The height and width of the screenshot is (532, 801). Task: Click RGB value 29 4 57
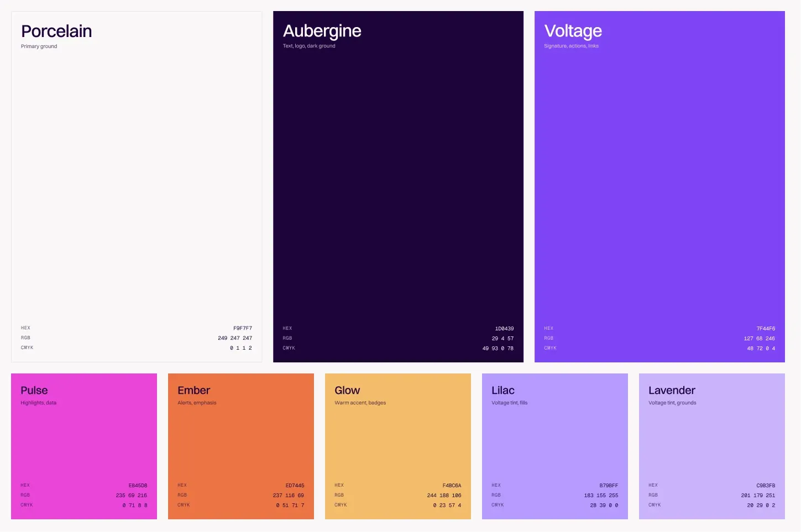[502, 339]
